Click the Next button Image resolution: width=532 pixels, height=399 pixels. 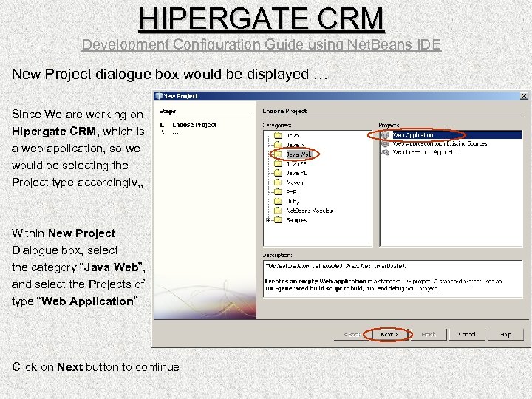tap(389, 335)
